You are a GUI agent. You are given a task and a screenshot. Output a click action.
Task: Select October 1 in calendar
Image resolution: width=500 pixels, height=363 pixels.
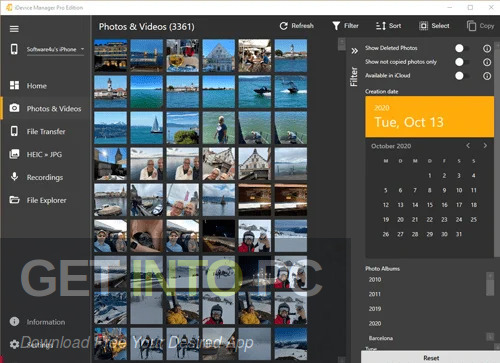[430, 176]
